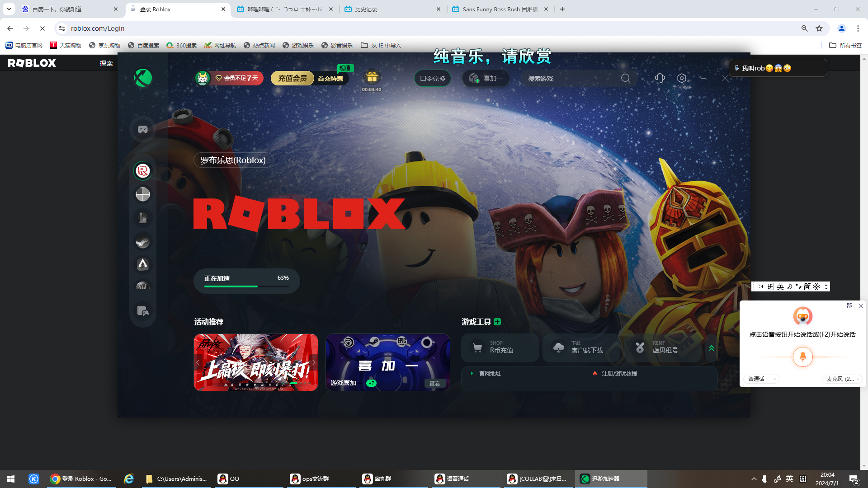This screenshot has width=868, height=488.
Task: Open Chrome profile avatar icon
Action: coord(842,28)
